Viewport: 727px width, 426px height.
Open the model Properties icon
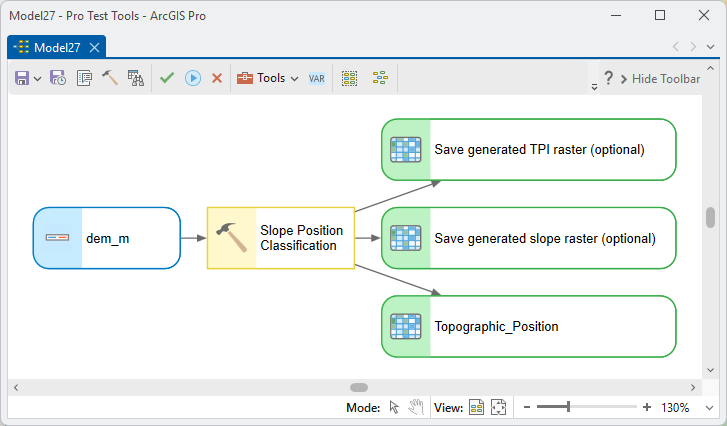(x=84, y=78)
